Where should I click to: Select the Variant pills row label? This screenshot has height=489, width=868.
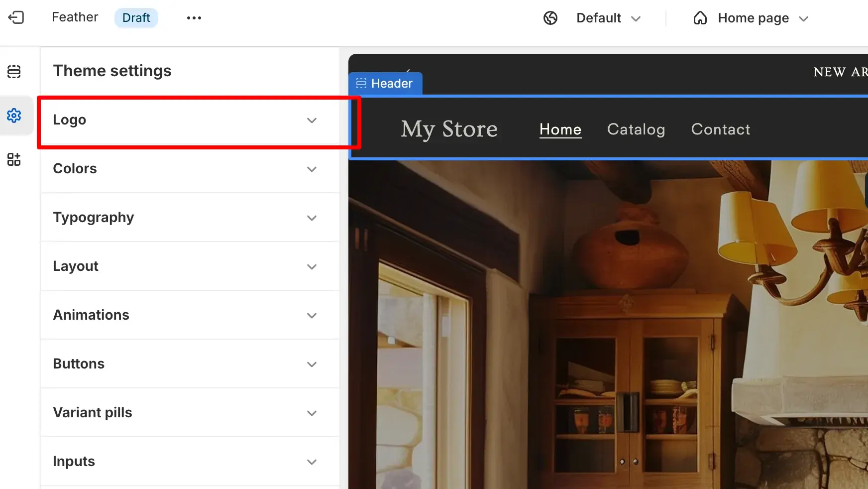coord(93,413)
